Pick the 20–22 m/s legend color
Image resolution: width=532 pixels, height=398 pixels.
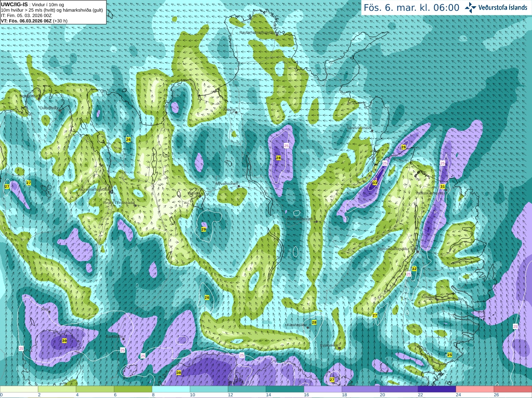[x=399, y=389]
